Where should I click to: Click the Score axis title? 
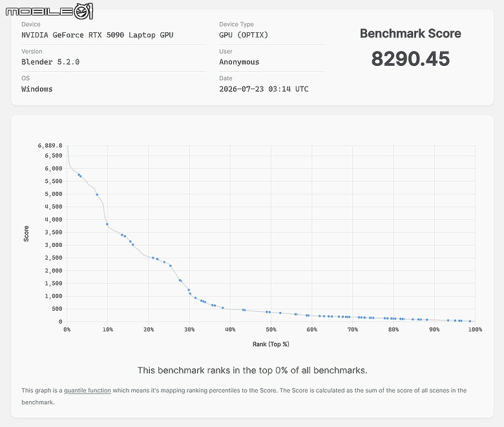(x=26, y=234)
